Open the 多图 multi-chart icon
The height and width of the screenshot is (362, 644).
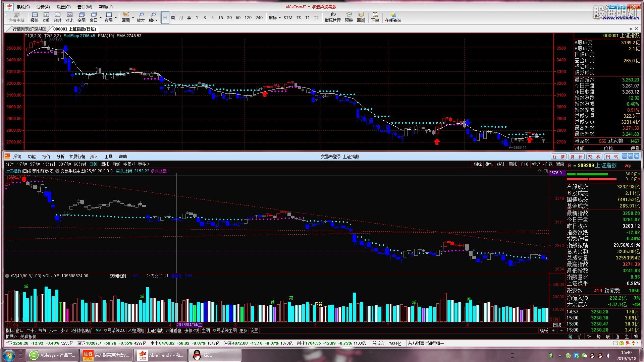tap(82, 17)
